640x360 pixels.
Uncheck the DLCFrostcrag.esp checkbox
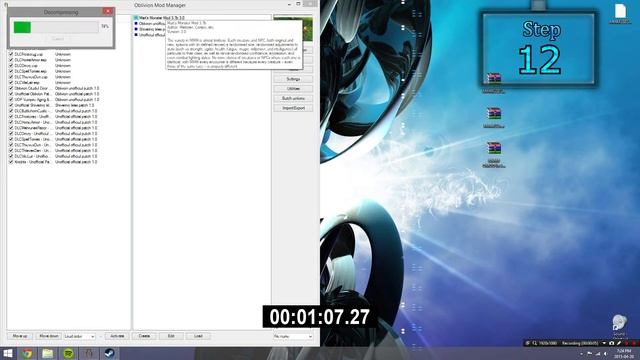pos(11,54)
